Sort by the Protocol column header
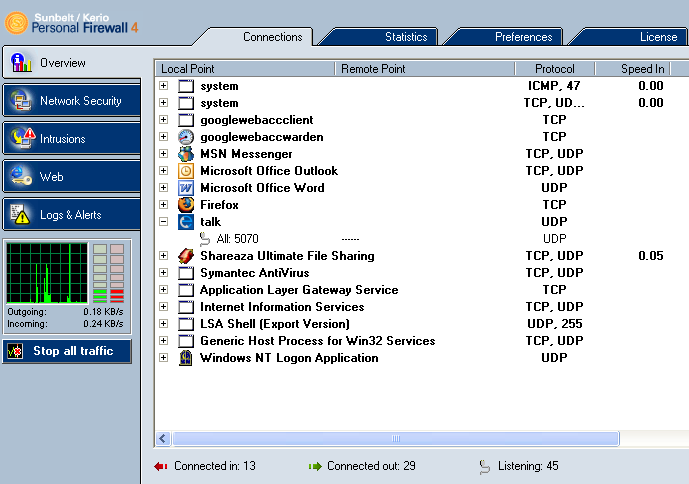Screen dimensions: 689x484 (x=555, y=69)
